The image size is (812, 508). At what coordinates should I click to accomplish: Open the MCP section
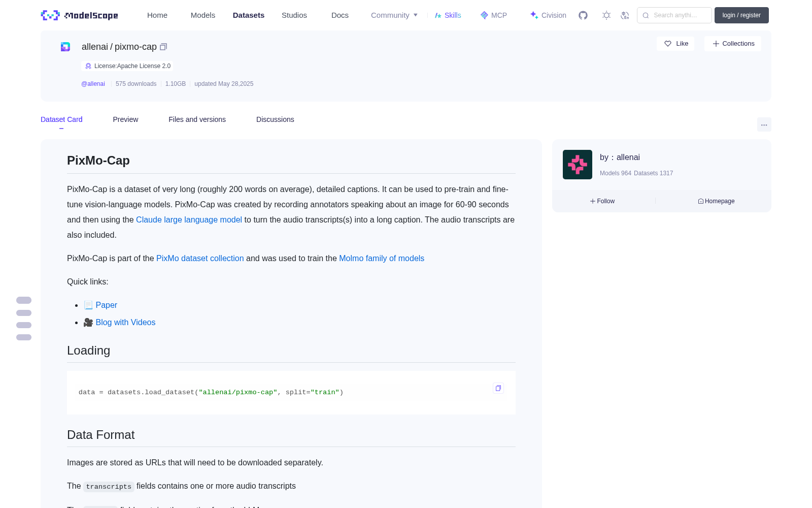(x=494, y=15)
